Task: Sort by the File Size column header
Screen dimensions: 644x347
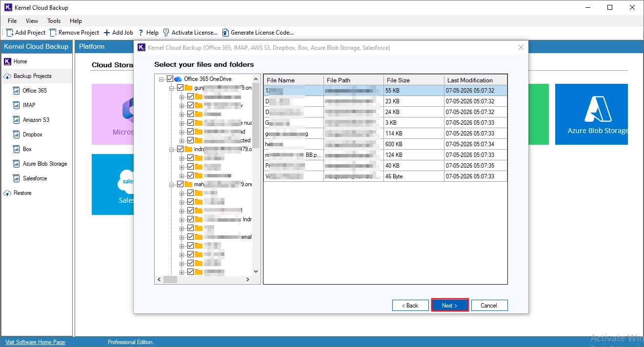Action: pos(414,80)
